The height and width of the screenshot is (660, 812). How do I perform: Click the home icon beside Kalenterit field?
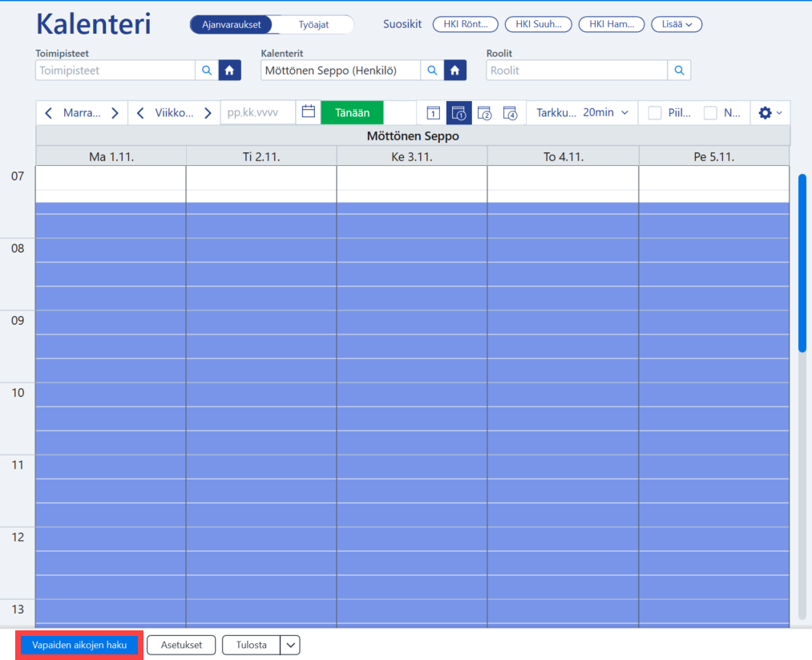[455, 71]
